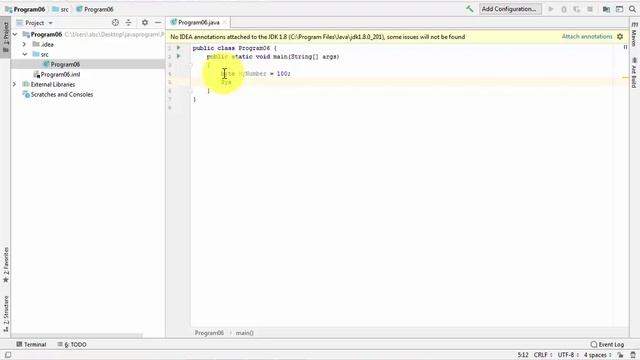This screenshot has width=640, height=360.
Task: Collapse the Program06 root node
Action: [15, 34]
